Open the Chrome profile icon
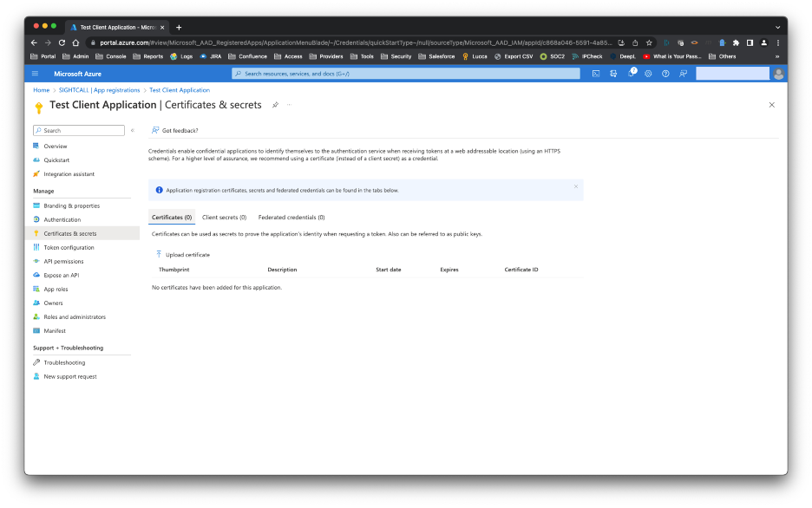Viewport: 812px width, 508px height. [x=763, y=43]
